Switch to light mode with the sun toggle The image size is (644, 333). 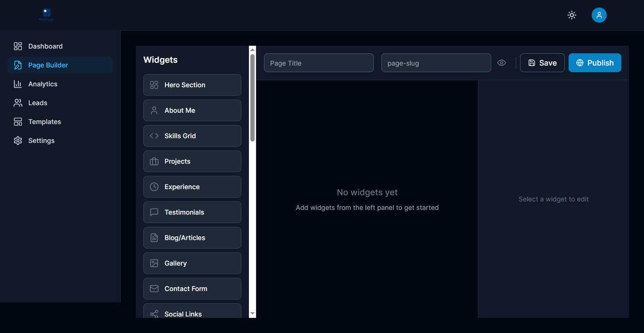571,15
